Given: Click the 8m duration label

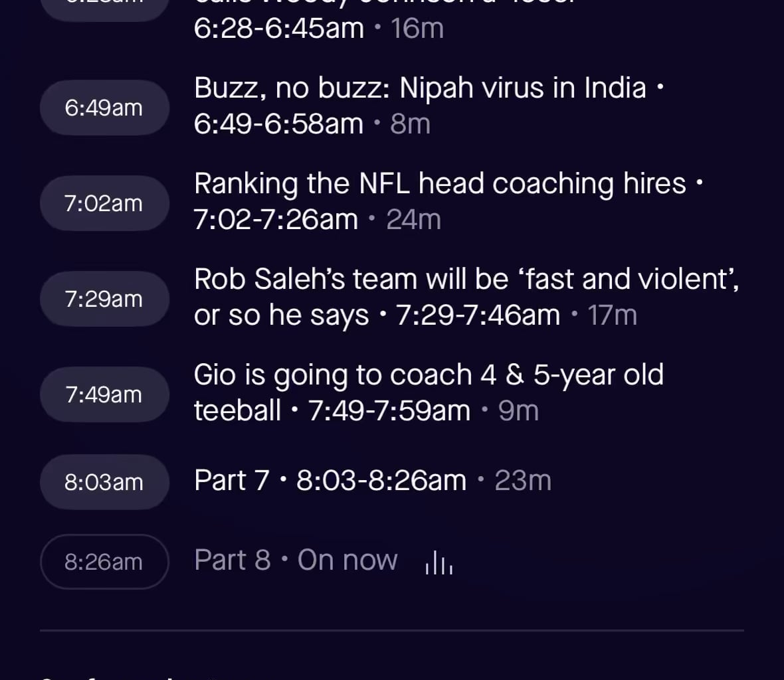Looking at the screenshot, I should pyautogui.click(x=411, y=124).
